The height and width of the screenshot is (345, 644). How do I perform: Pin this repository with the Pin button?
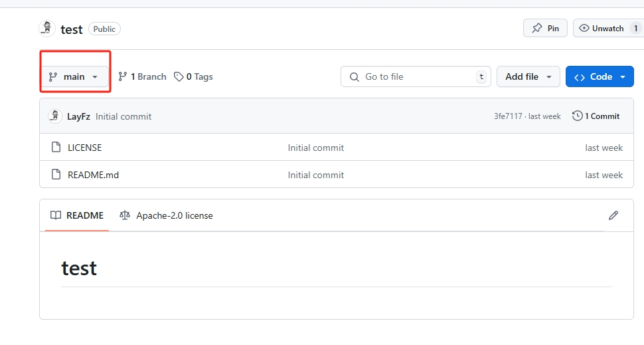pyautogui.click(x=545, y=29)
